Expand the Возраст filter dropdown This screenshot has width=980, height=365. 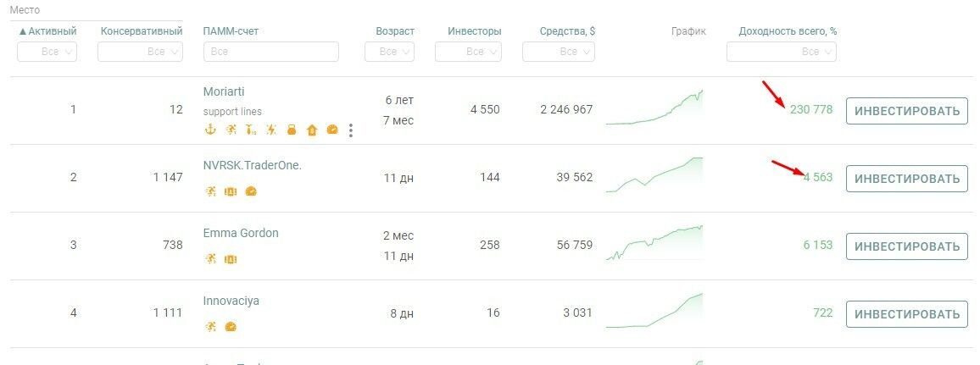pos(389,52)
